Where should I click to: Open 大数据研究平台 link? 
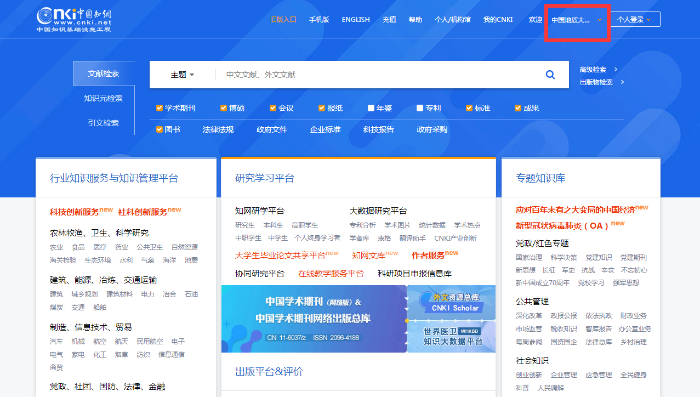pyautogui.click(x=378, y=211)
